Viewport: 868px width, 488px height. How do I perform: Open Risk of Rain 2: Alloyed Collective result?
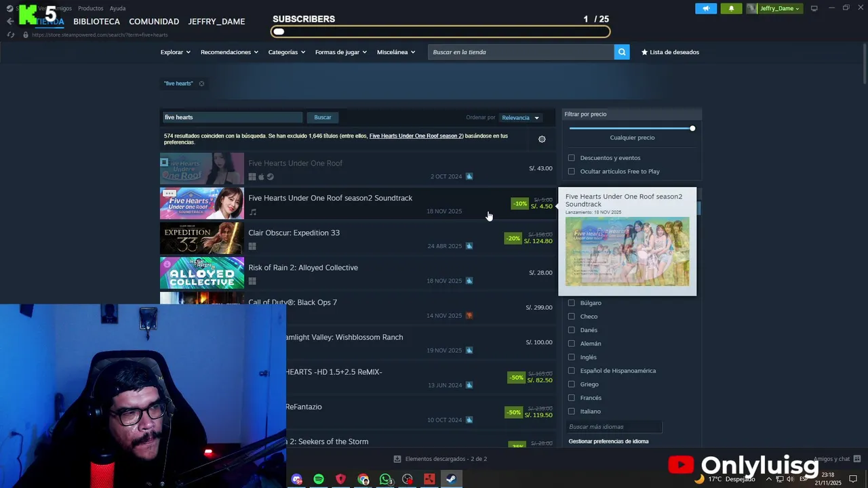pyautogui.click(x=357, y=273)
